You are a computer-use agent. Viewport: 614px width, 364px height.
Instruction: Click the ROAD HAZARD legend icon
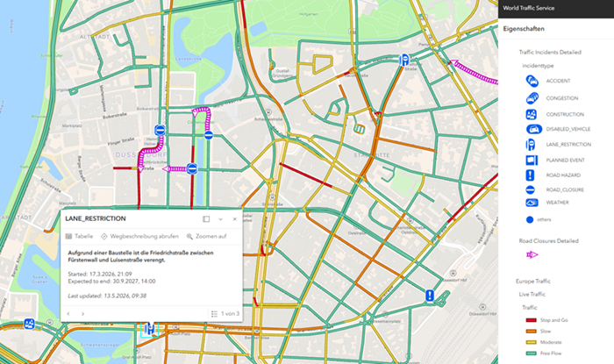click(530, 175)
